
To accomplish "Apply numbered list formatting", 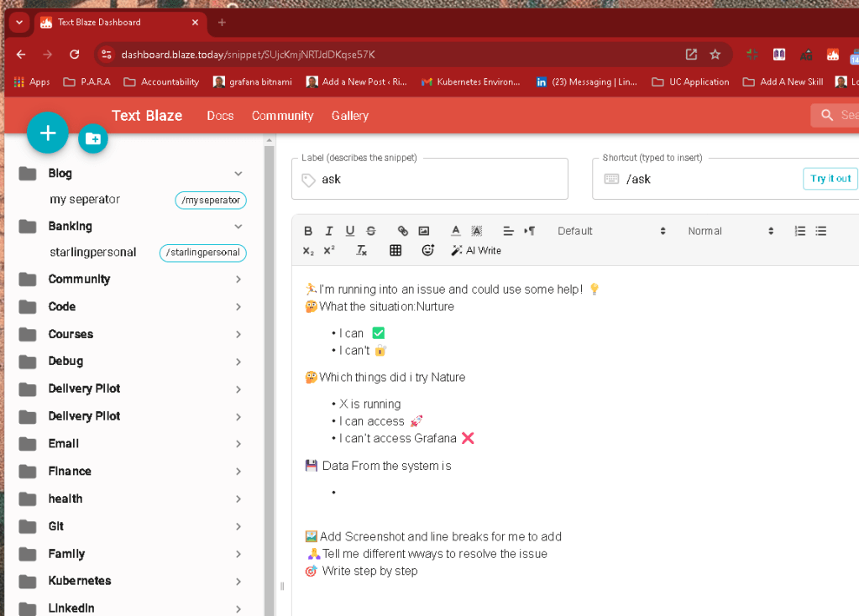I will click(x=800, y=231).
